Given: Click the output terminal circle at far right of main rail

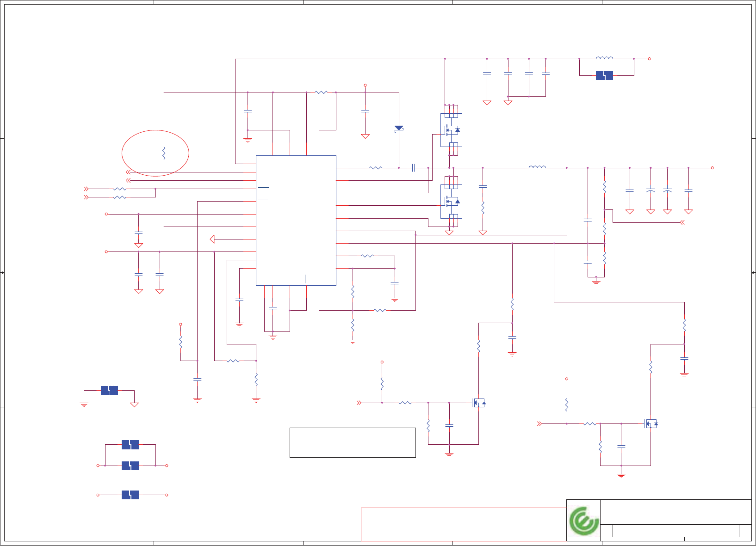Looking at the screenshot, I should tap(713, 168).
